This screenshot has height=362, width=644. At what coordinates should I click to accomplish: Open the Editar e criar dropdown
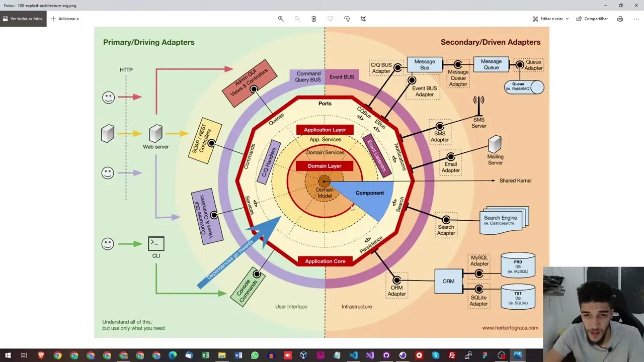click(549, 19)
